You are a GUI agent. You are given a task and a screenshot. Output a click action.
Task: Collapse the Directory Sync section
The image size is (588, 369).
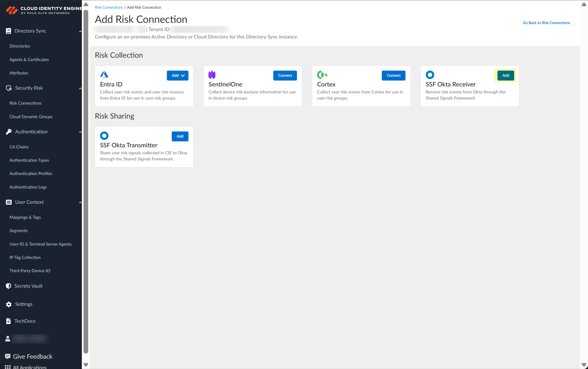pos(80,31)
